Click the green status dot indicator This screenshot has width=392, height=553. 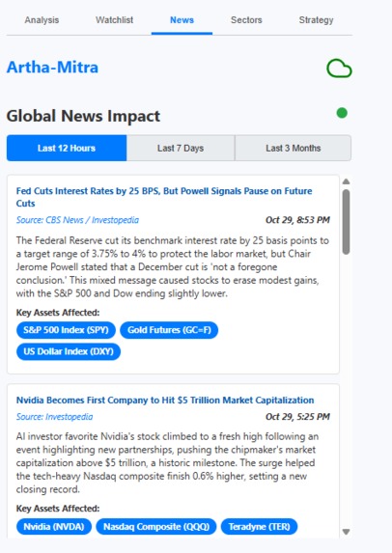click(x=342, y=113)
